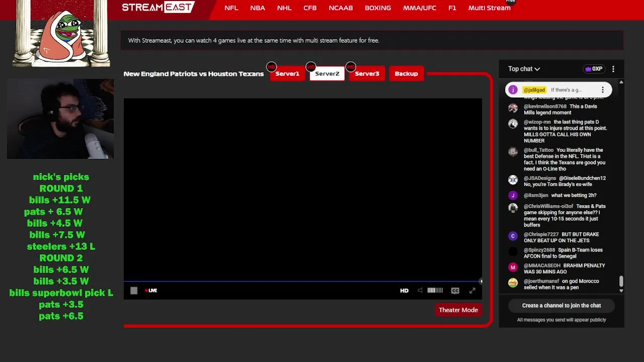Screen dimensions: 644x362
Task: Open the NHL menu item
Action: click(284, 8)
